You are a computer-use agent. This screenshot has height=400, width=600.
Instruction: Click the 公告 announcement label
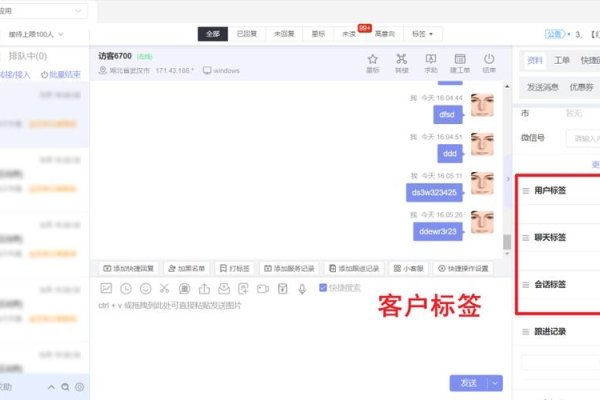(554, 34)
